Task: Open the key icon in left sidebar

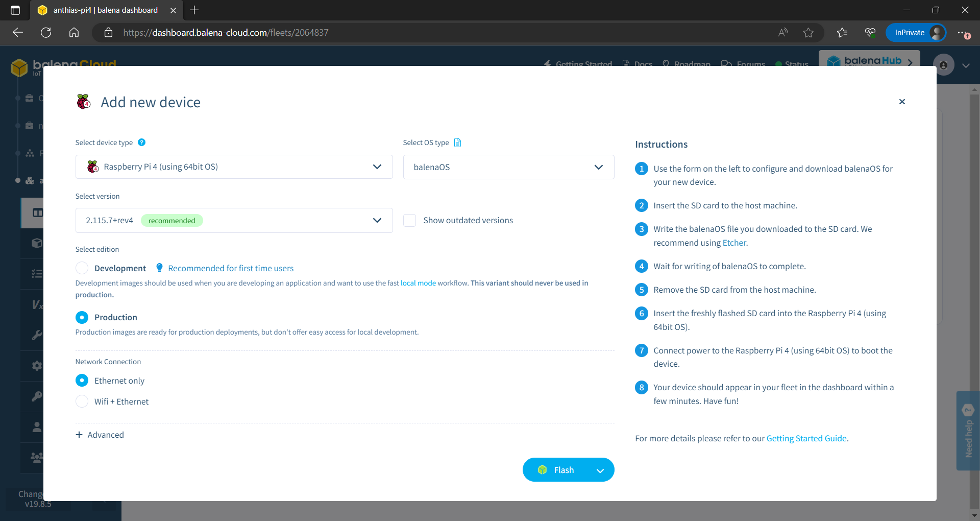Action: [37, 396]
